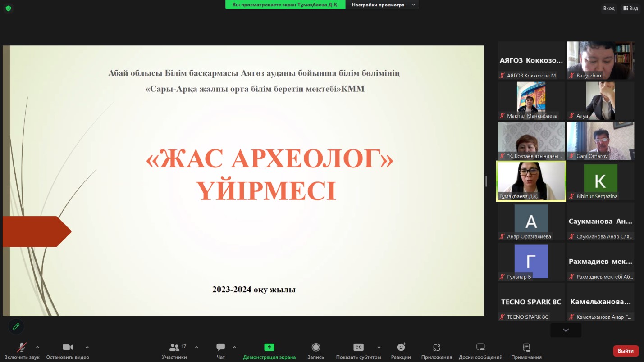The image size is (644, 362).
Task: Click the Вход button at top right
Action: click(609, 8)
